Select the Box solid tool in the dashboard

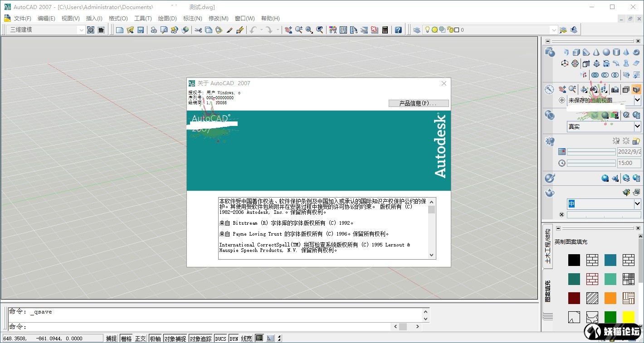pos(576,53)
